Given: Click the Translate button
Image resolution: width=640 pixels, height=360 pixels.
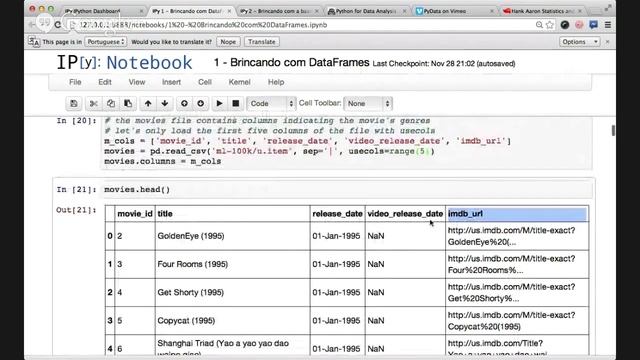Looking at the screenshot, I should (x=262, y=42).
